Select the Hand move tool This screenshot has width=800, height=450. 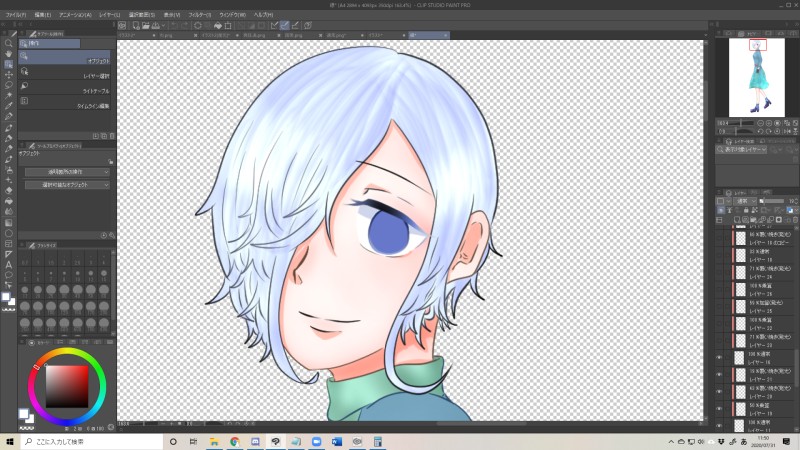9,54
